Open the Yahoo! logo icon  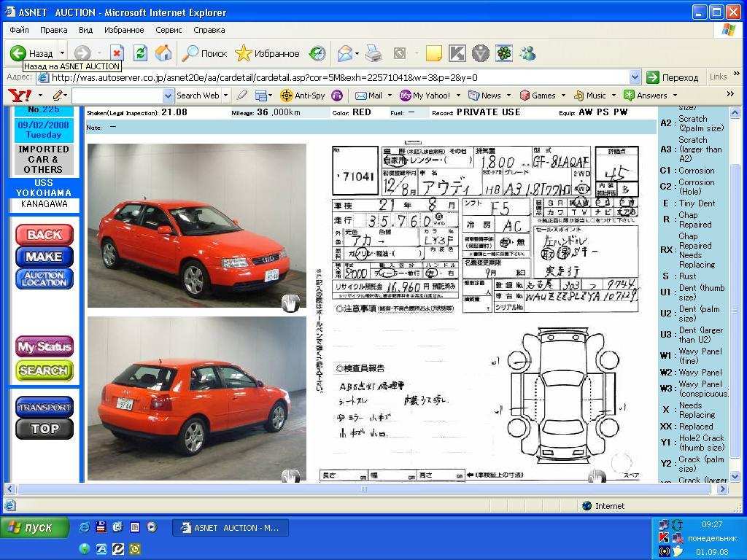coord(18,96)
